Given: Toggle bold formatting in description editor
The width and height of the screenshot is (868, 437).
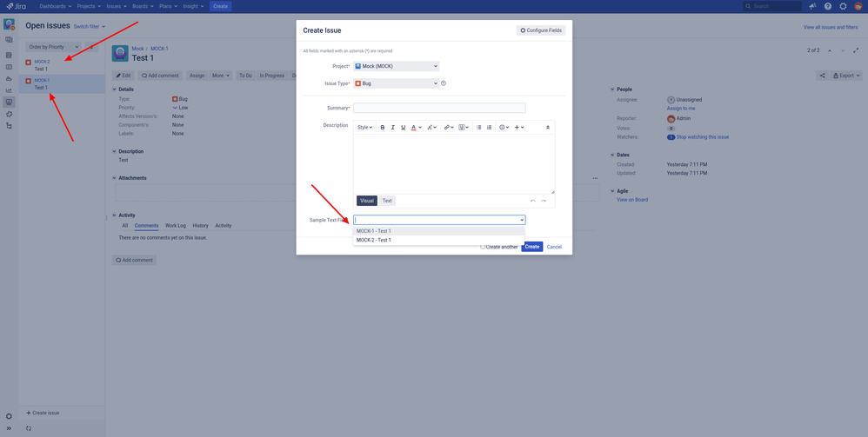Looking at the screenshot, I should [383, 127].
